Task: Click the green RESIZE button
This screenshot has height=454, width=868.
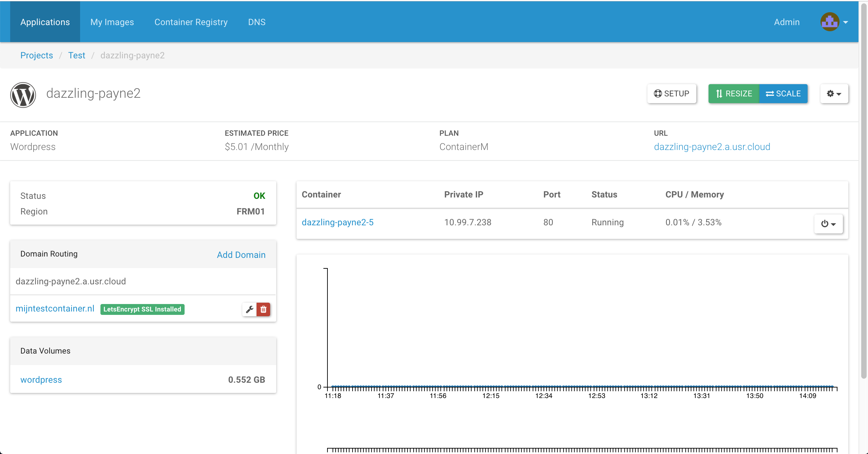Action: click(734, 94)
